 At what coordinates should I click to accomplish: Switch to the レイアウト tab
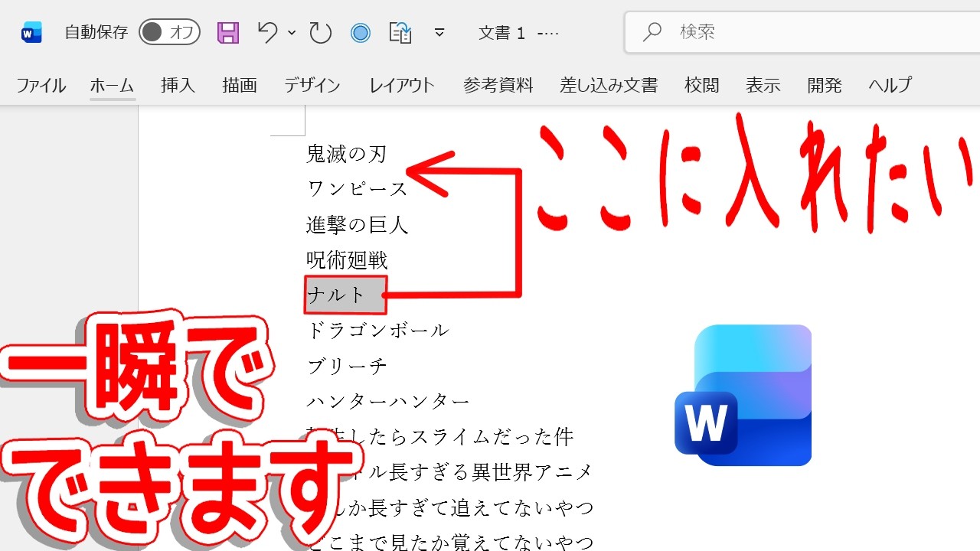(x=402, y=85)
